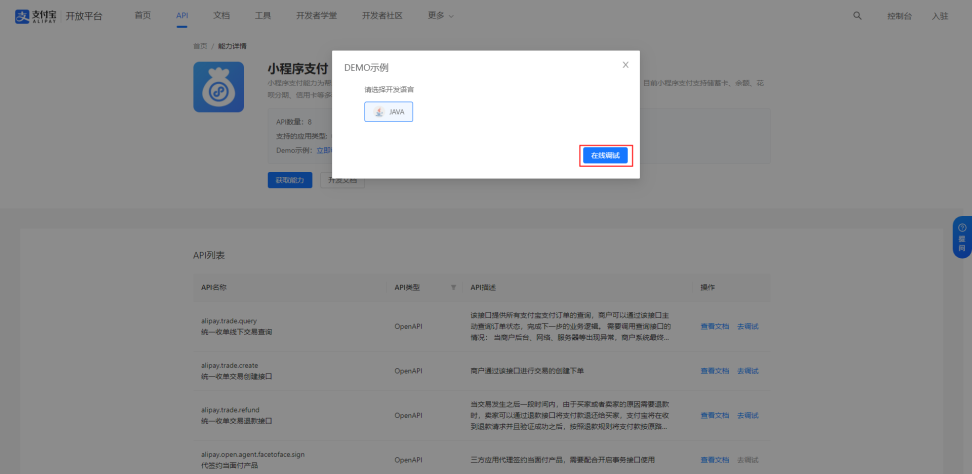Click 入驻 in the header
Viewport: 972px width, 474px height.
[940, 17]
